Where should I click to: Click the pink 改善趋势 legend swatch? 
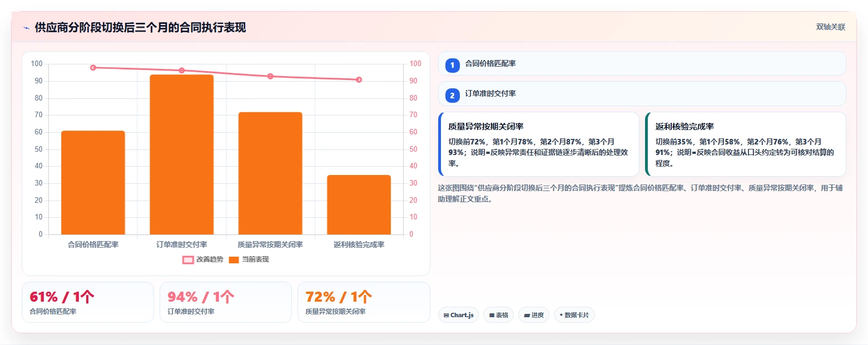[189, 259]
